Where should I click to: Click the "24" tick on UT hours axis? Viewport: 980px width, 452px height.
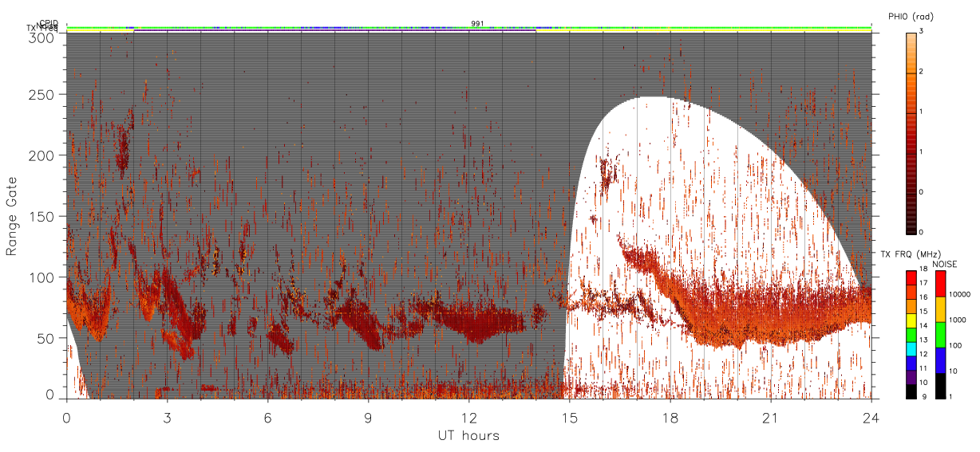click(x=871, y=417)
